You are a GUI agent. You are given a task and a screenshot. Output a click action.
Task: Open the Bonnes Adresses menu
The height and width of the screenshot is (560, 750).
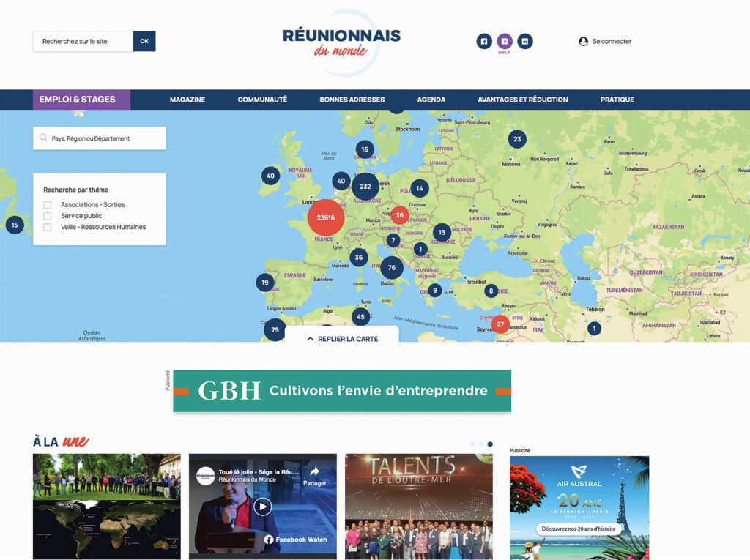(352, 100)
